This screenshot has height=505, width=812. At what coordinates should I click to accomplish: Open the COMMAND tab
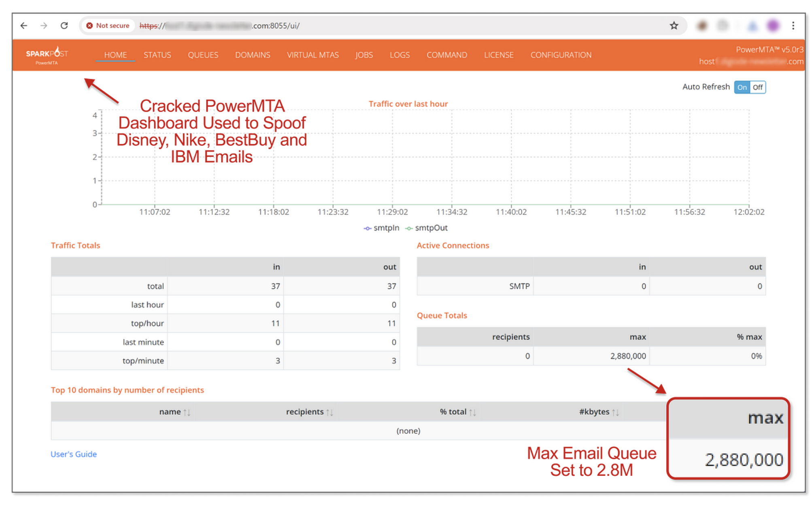[x=446, y=55]
